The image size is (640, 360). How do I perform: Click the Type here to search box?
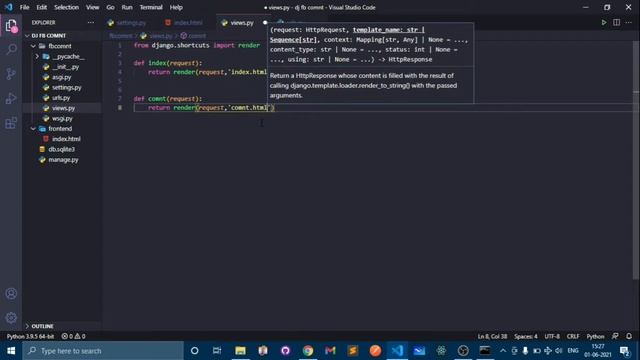(103, 351)
